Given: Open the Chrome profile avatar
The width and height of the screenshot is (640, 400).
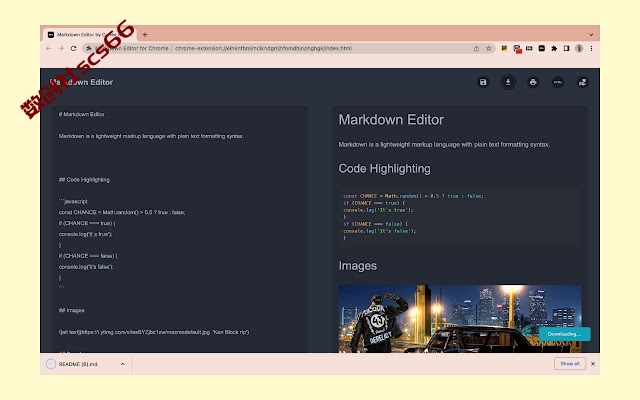Looking at the screenshot, I should [x=579, y=48].
